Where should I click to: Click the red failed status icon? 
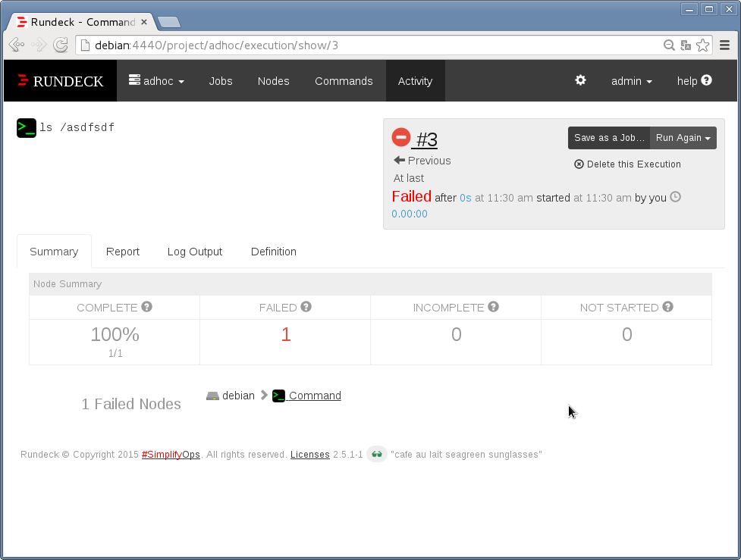400,137
